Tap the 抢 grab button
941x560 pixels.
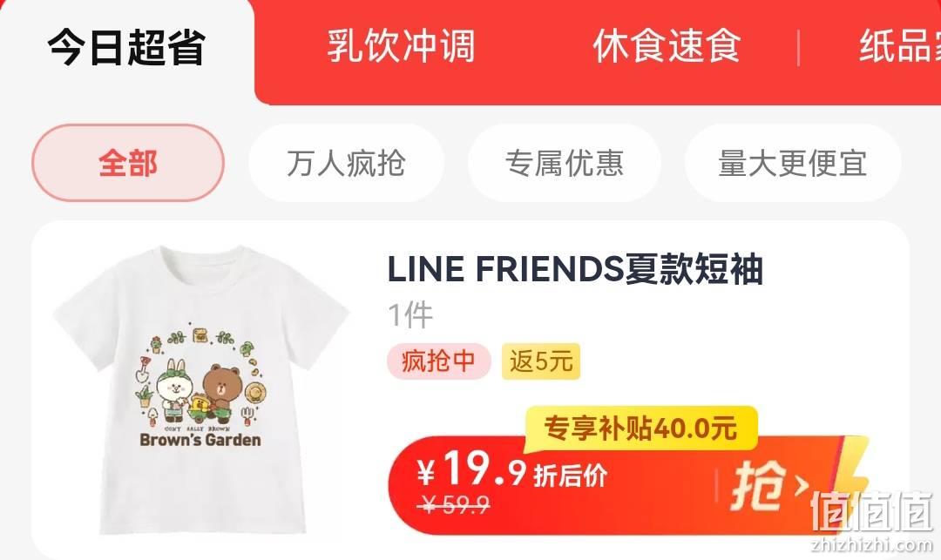[759, 485]
